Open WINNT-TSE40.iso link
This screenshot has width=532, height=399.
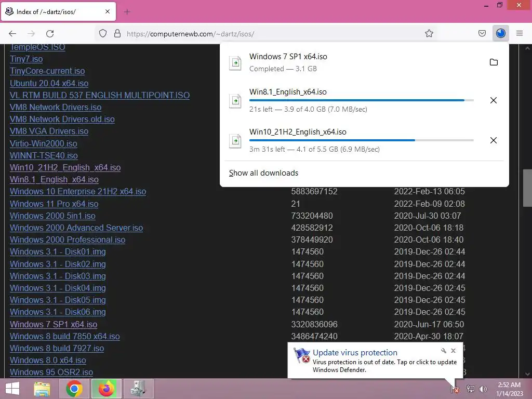tap(44, 156)
